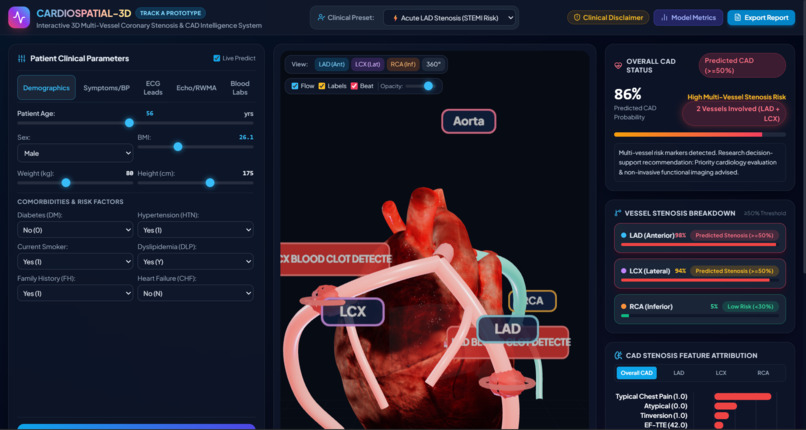Screen dimensions: 806x430
Task: Click the "Predicted CAD (>=50%)" badge
Action: point(742,65)
